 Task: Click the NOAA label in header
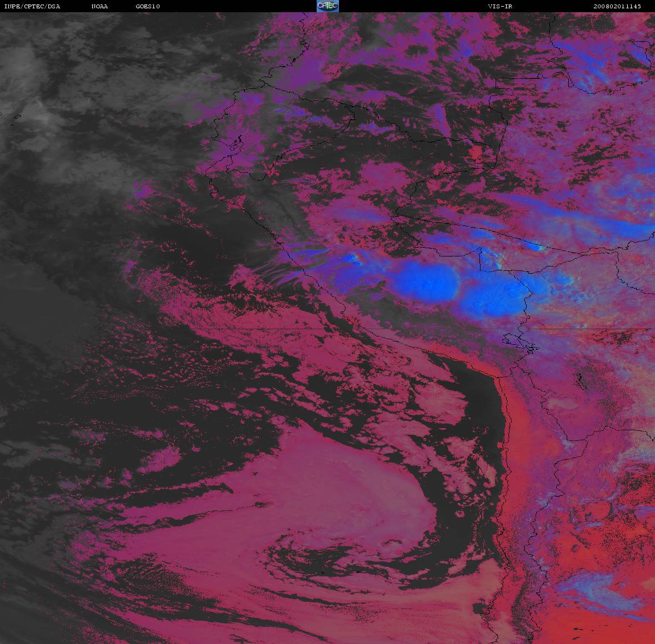pos(99,6)
